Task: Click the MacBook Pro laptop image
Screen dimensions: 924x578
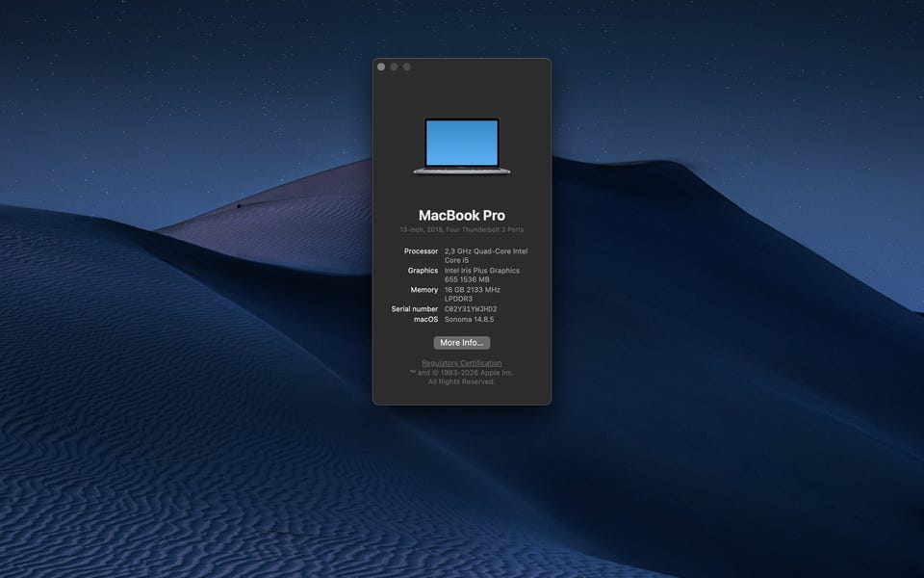Action: coord(461,146)
